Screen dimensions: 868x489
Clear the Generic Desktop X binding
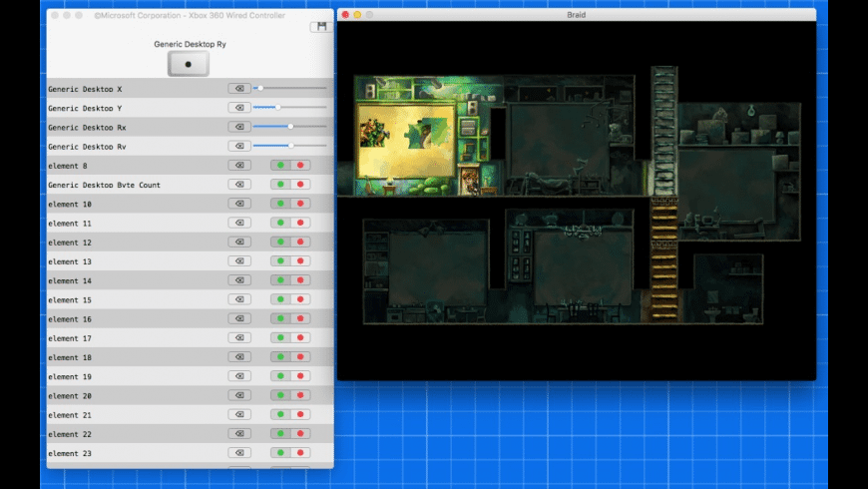click(238, 89)
